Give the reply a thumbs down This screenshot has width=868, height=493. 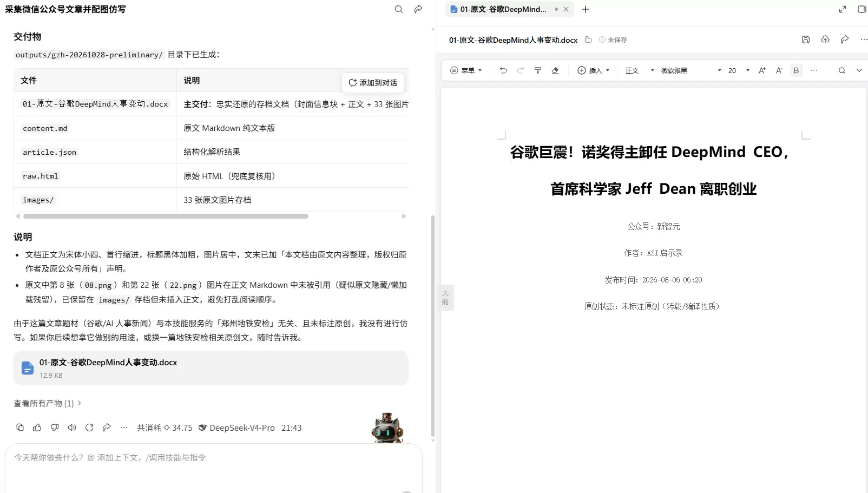coord(55,428)
